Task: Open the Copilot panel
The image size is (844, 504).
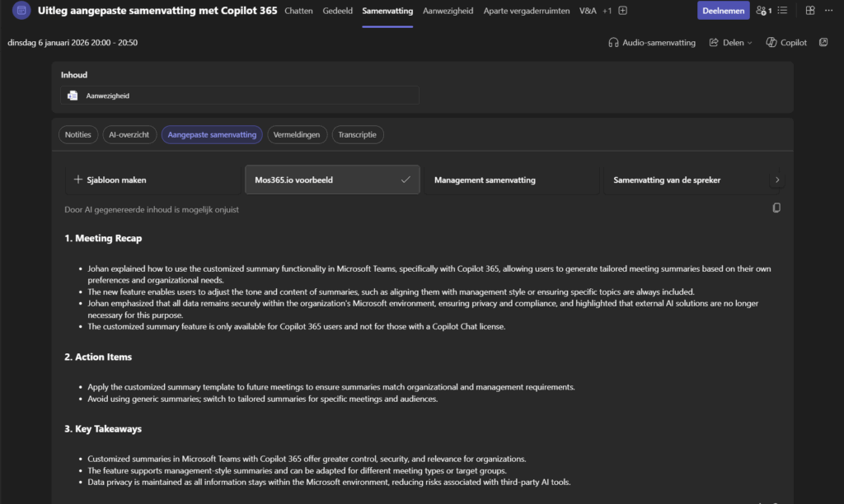Action: point(786,43)
